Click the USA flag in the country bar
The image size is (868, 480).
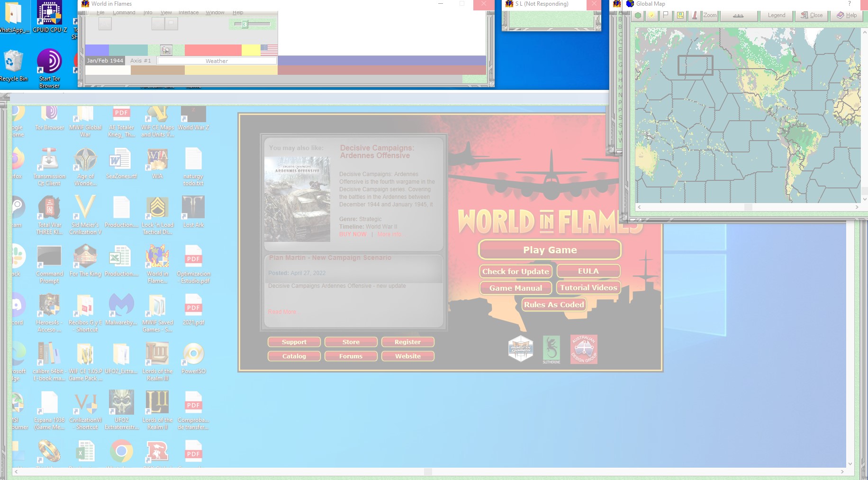(269, 50)
